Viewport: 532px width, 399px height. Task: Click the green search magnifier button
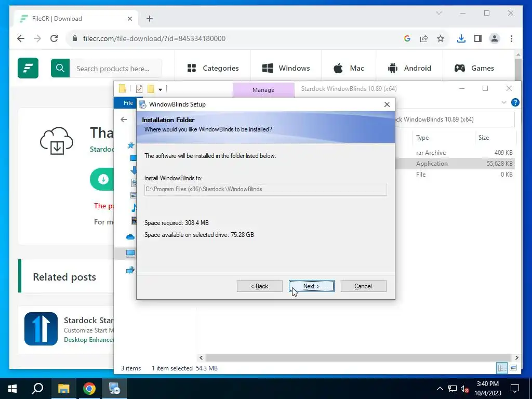[x=60, y=68]
